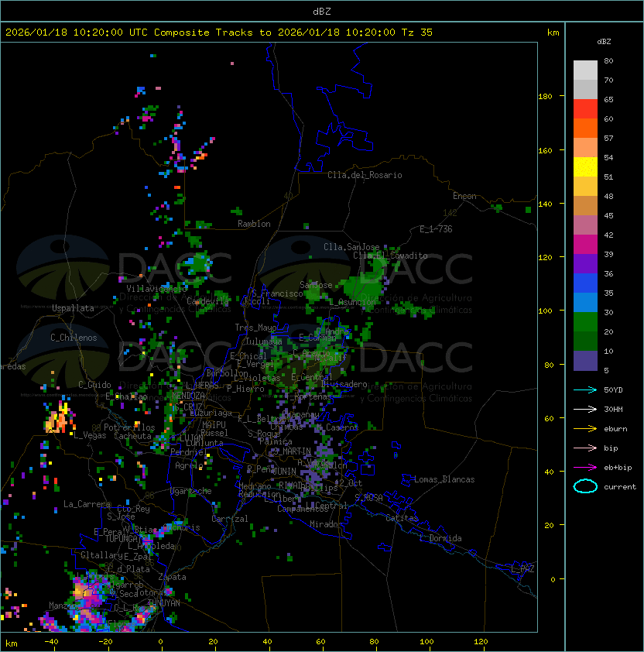This screenshot has width=644, height=652.
Task: Click the 'Clla.del_Rosario' map label
Action: click(x=365, y=175)
